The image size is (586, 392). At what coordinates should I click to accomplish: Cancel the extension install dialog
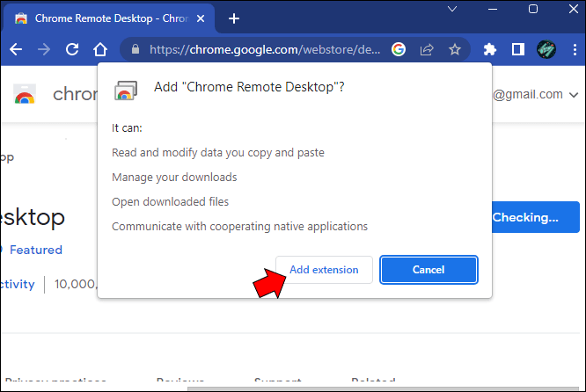pyautogui.click(x=429, y=270)
